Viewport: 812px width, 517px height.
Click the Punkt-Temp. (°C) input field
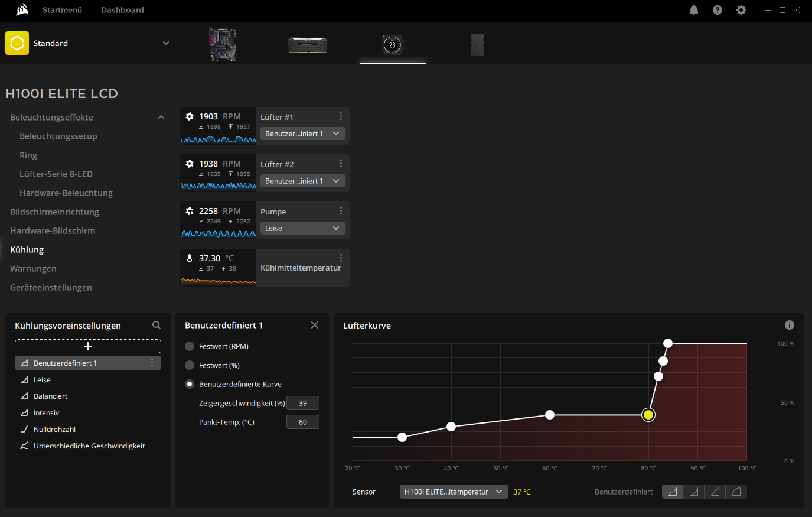303,422
